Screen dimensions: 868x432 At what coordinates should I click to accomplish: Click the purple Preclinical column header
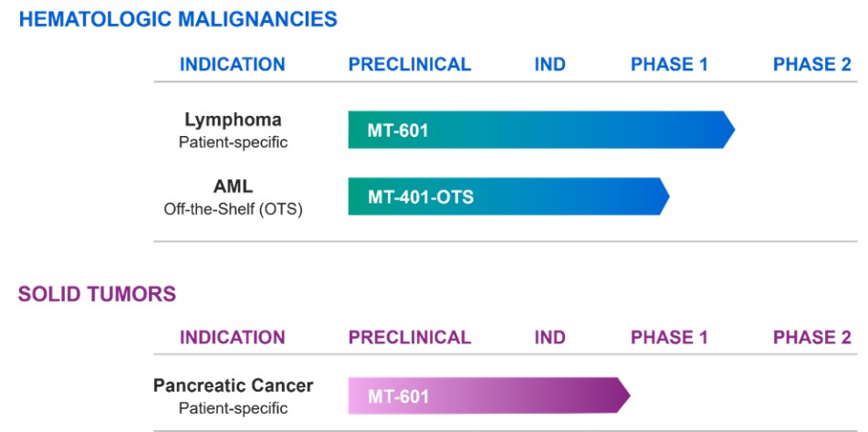(x=410, y=337)
